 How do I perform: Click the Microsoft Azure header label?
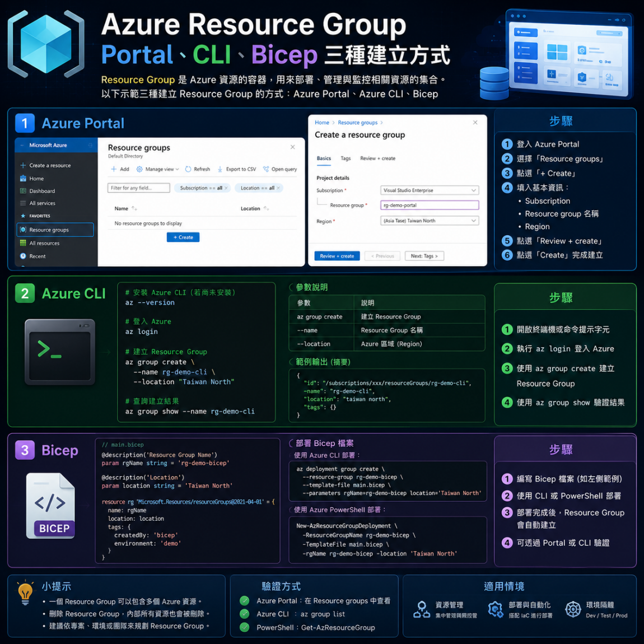coord(48,146)
